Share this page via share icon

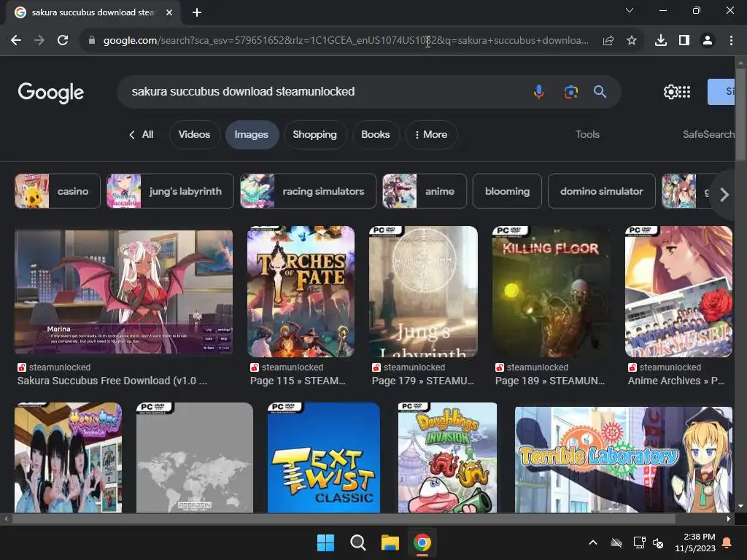(608, 41)
